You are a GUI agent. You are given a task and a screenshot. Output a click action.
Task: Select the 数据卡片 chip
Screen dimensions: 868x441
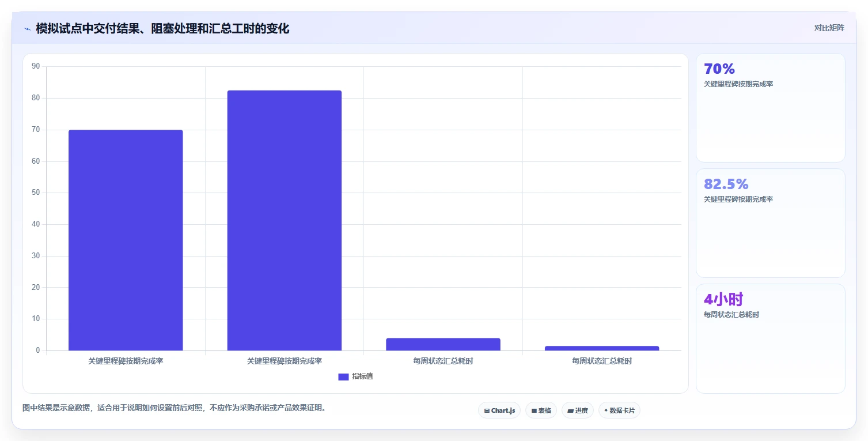coord(619,410)
